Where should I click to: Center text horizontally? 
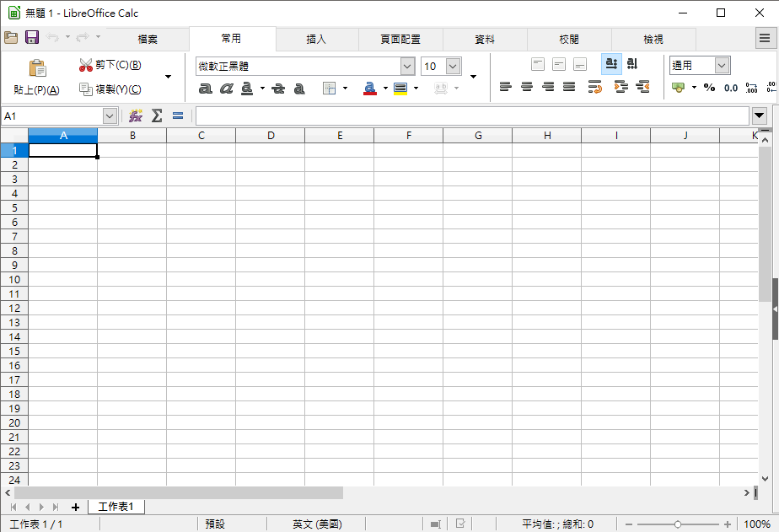[x=527, y=88]
